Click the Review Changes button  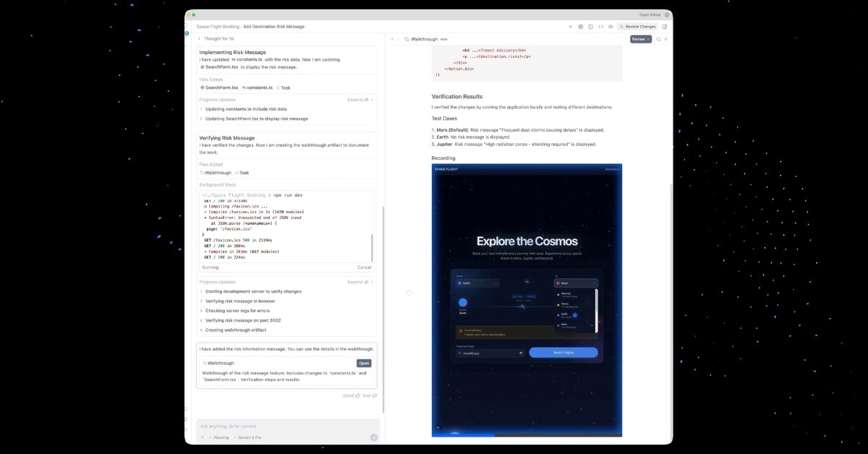point(638,27)
